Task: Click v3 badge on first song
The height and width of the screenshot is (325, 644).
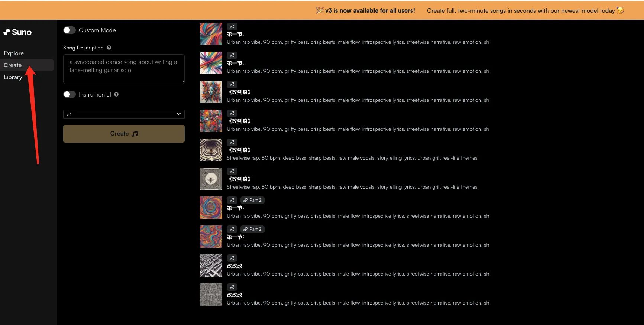Action: pyautogui.click(x=232, y=26)
